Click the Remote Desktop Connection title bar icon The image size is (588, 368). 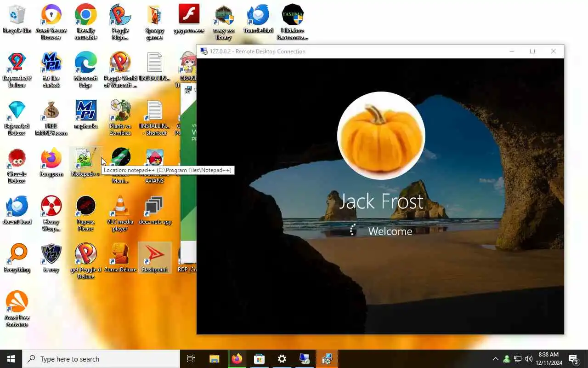[x=204, y=52]
